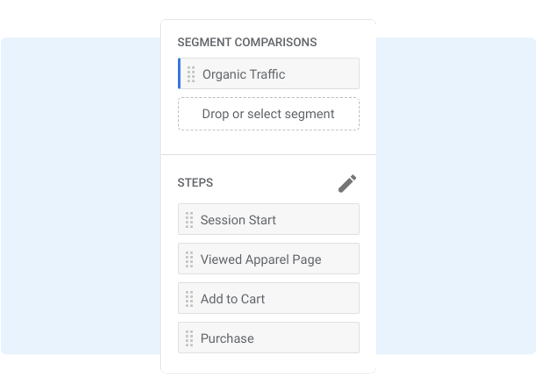Click the pencil icon to edit steps
This screenshot has width=537, height=392.
[347, 183]
